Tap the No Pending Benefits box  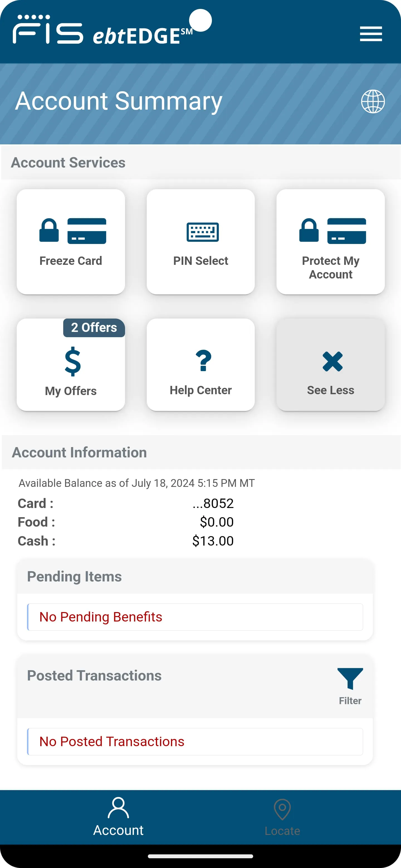(195, 617)
